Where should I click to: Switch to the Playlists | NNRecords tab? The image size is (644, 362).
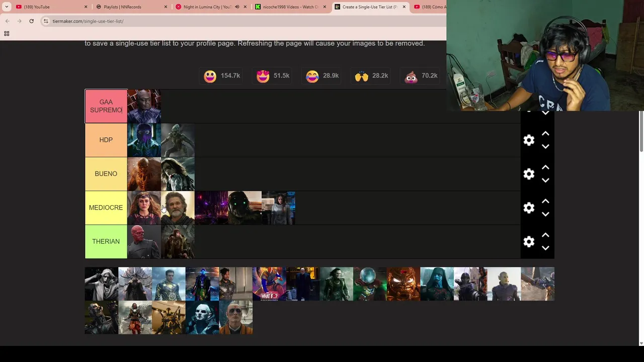[x=131, y=7]
